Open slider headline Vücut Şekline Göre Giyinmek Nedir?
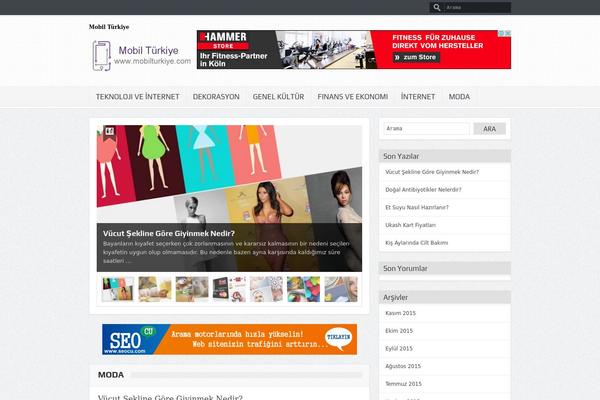This screenshot has width=600, height=400. coord(169,233)
